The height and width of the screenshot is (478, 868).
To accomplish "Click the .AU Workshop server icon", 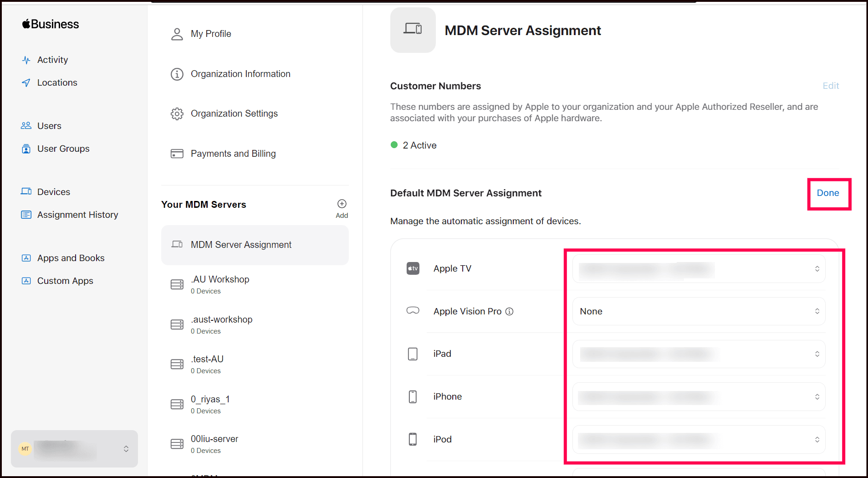I will pos(177,285).
